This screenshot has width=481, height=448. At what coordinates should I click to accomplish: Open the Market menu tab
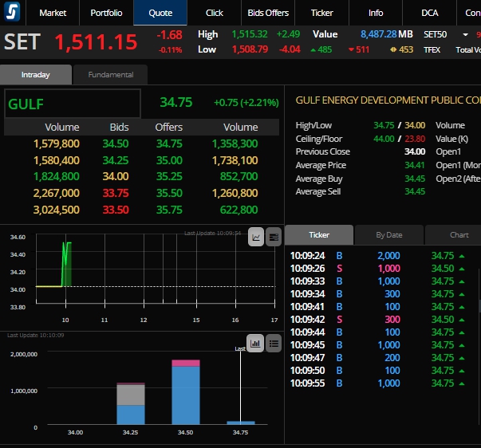53,13
